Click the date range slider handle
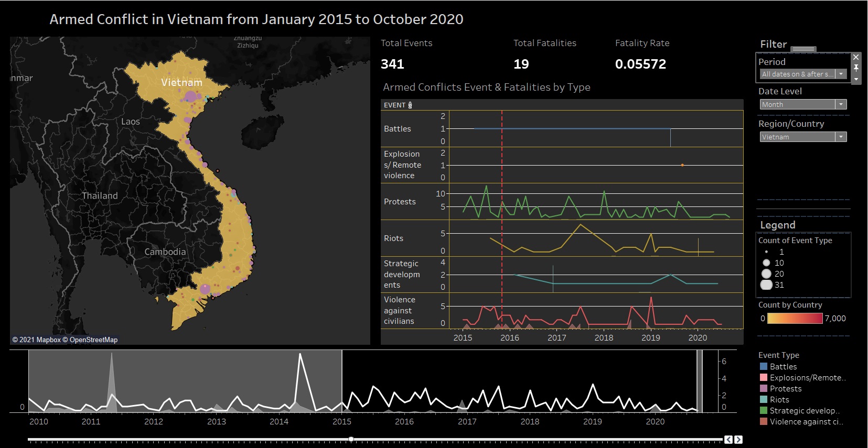This screenshot has height=448, width=868. click(351, 439)
